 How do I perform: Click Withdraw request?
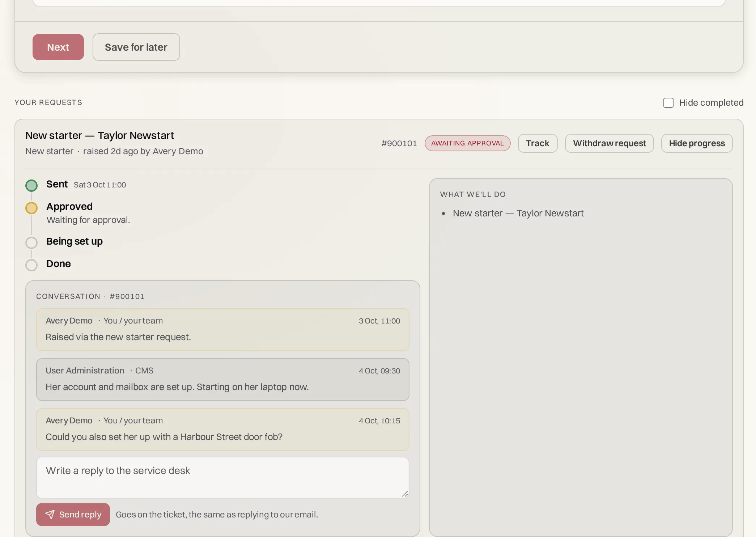click(609, 143)
